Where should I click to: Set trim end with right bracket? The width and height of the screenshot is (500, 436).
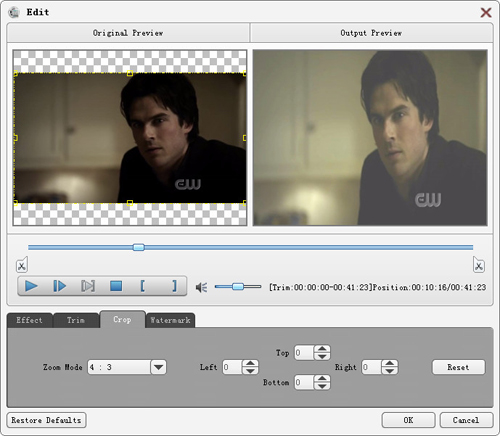pos(174,286)
